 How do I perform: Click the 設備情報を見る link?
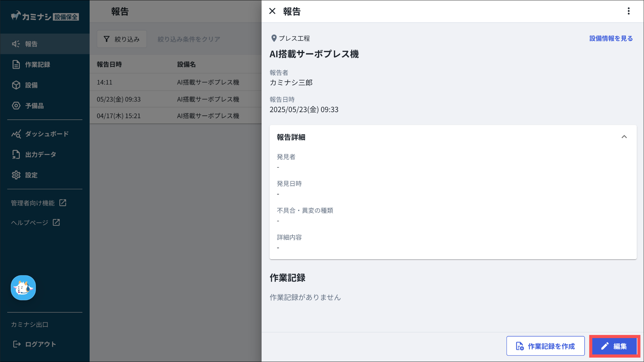pyautogui.click(x=611, y=38)
